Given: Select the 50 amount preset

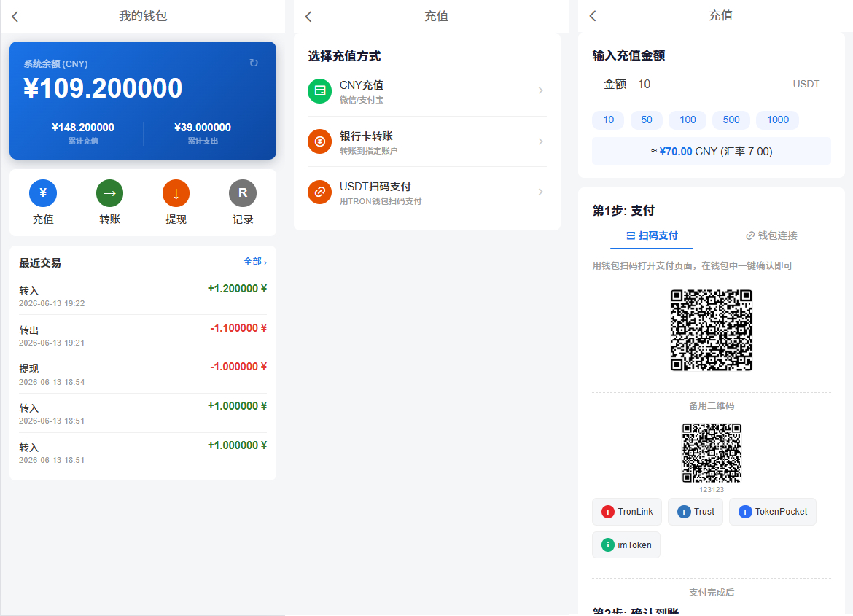Looking at the screenshot, I should (646, 120).
